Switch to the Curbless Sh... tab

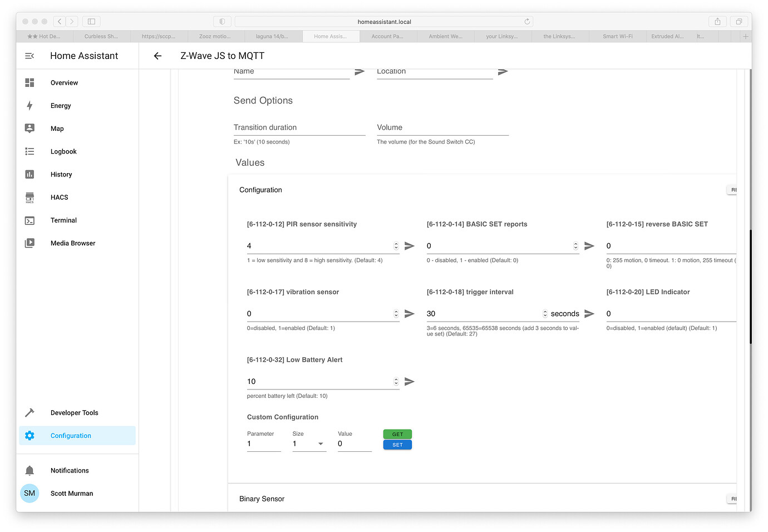(x=101, y=36)
